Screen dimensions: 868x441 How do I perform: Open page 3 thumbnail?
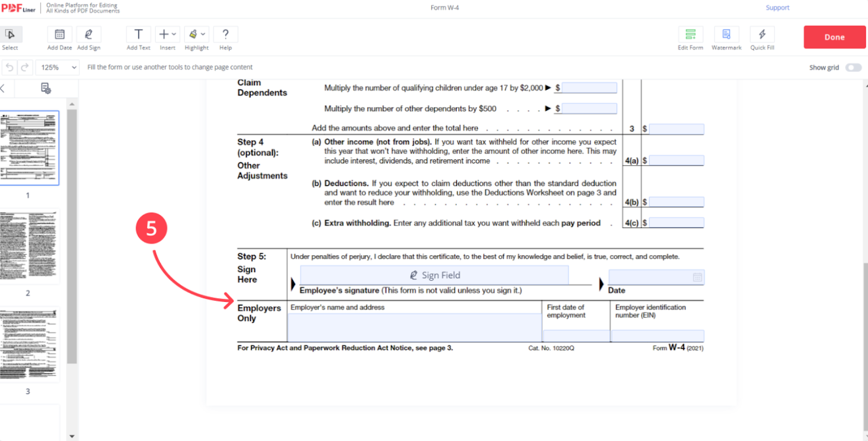click(x=28, y=345)
